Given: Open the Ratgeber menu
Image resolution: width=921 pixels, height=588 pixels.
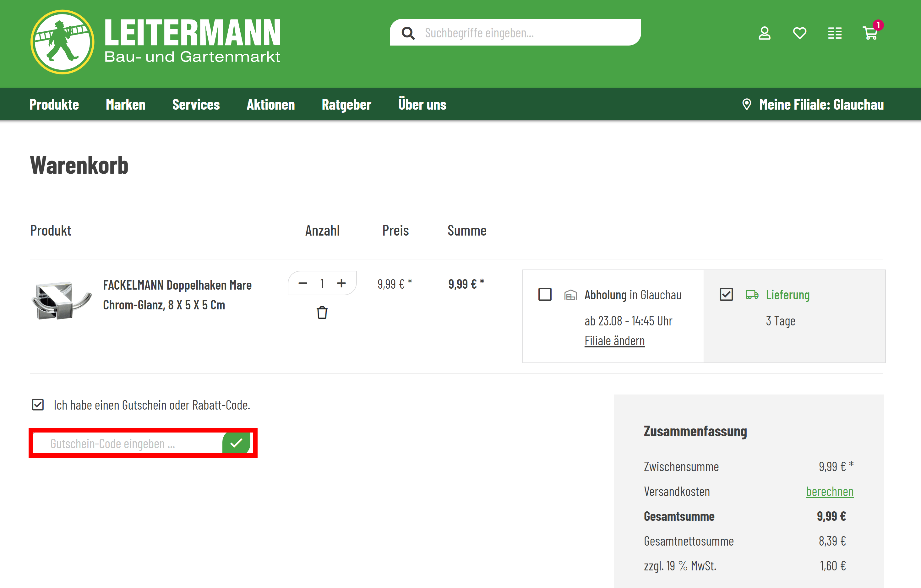Looking at the screenshot, I should 346,105.
